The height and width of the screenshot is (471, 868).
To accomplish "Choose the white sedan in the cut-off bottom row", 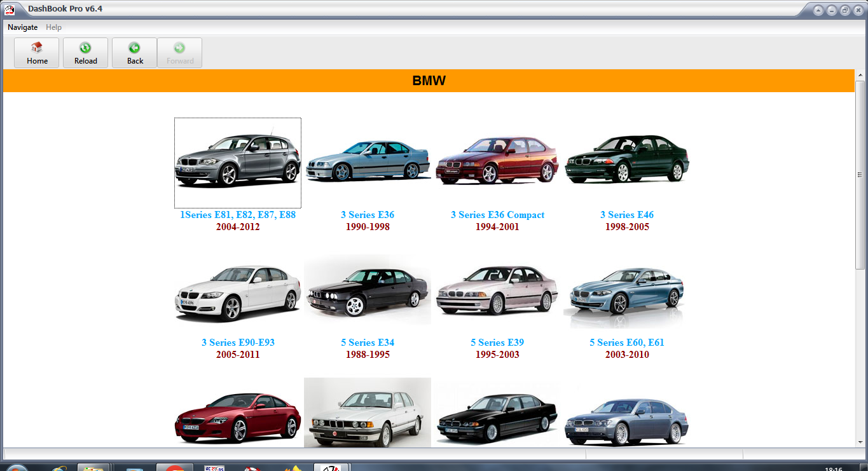I will tap(368, 413).
